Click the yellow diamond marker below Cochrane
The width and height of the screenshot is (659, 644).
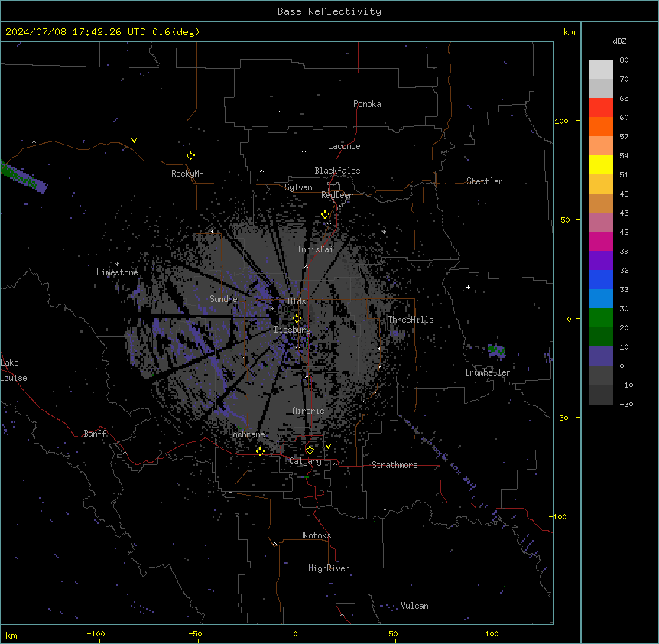(x=260, y=451)
